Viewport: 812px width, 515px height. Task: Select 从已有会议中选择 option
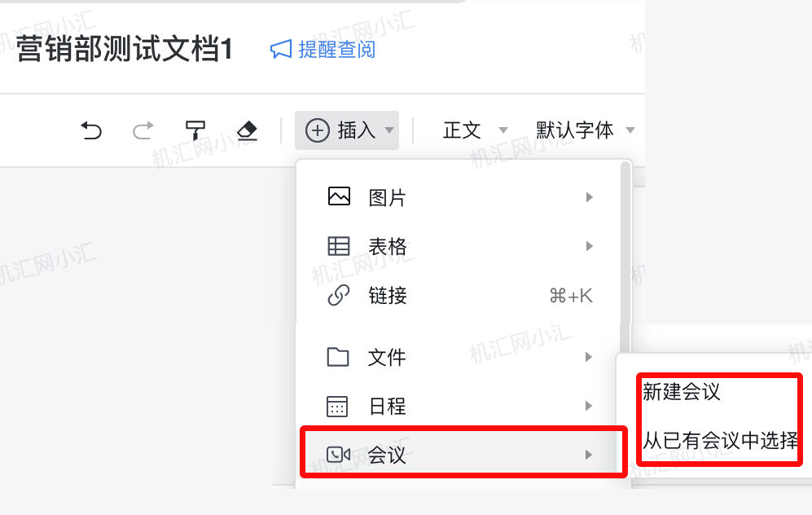720,440
